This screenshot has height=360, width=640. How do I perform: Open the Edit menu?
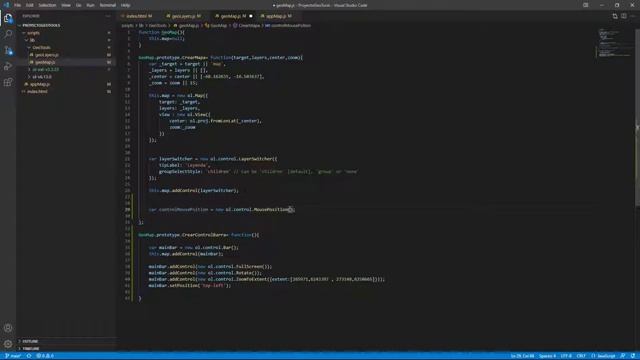[30, 5]
